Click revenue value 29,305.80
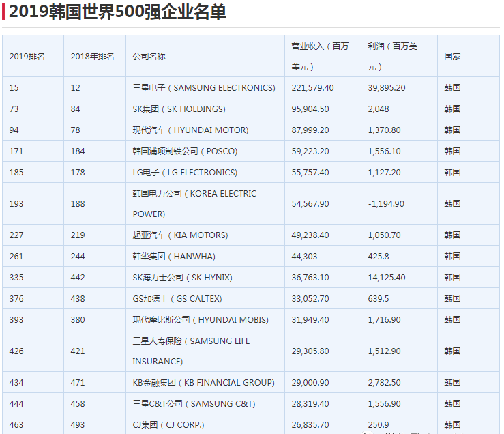Viewport: 504px width, 434px height. pyautogui.click(x=310, y=351)
